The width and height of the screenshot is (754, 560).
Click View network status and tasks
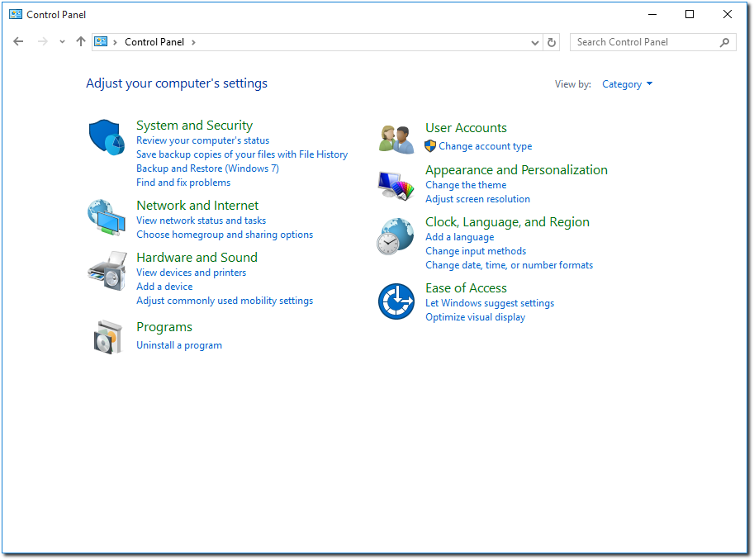pyautogui.click(x=201, y=221)
